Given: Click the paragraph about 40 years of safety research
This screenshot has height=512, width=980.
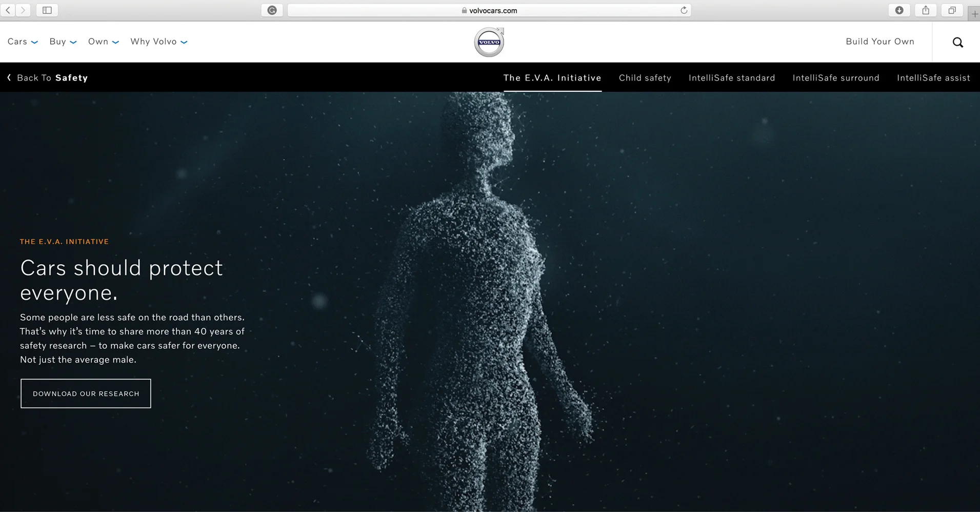Looking at the screenshot, I should tap(132, 339).
